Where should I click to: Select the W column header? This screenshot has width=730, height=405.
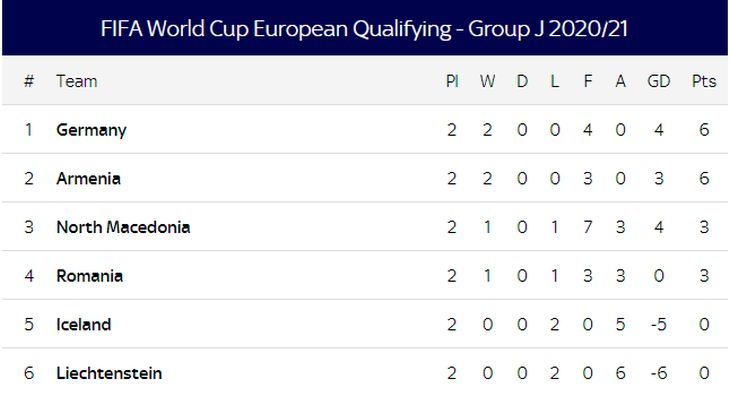tap(487, 82)
